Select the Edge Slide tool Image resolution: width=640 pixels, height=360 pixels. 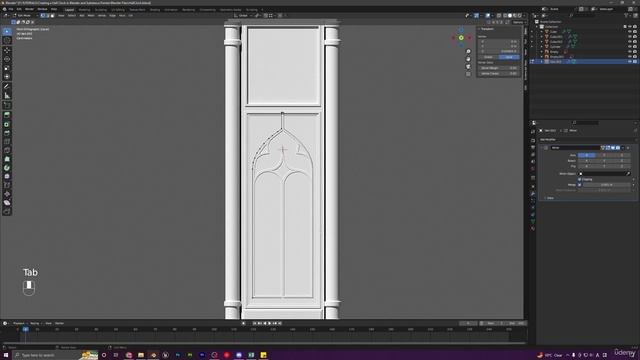[x=7, y=185]
